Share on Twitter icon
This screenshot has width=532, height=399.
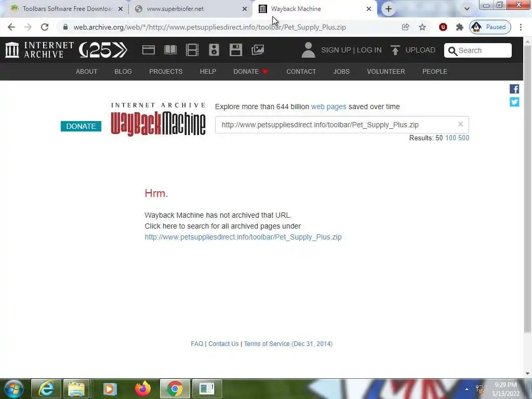pos(514,102)
